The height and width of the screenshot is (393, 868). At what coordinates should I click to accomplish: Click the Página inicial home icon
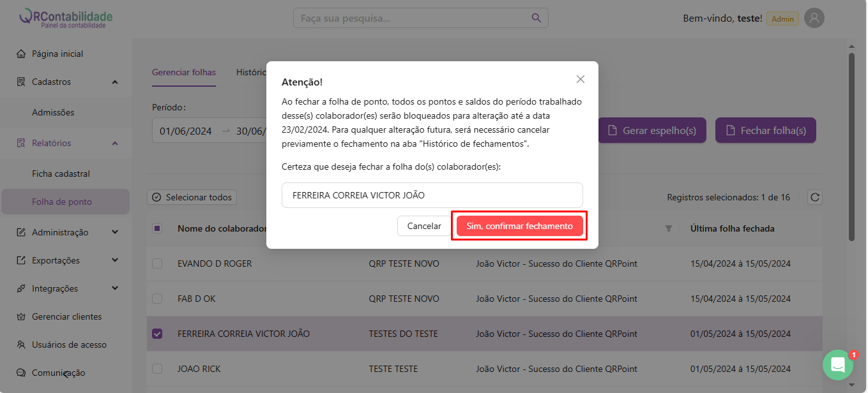[21, 54]
